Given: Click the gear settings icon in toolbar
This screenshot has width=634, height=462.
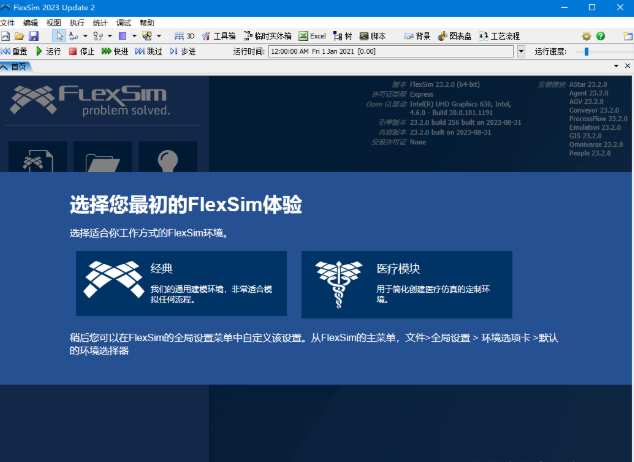Looking at the screenshot, I should (x=586, y=36).
